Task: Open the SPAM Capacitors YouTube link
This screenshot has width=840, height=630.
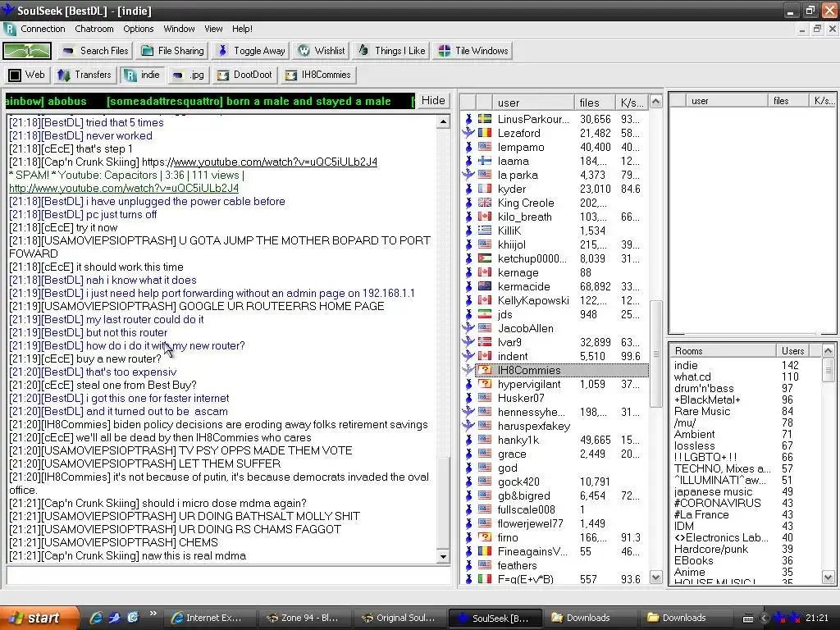Action: click(x=124, y=188)
